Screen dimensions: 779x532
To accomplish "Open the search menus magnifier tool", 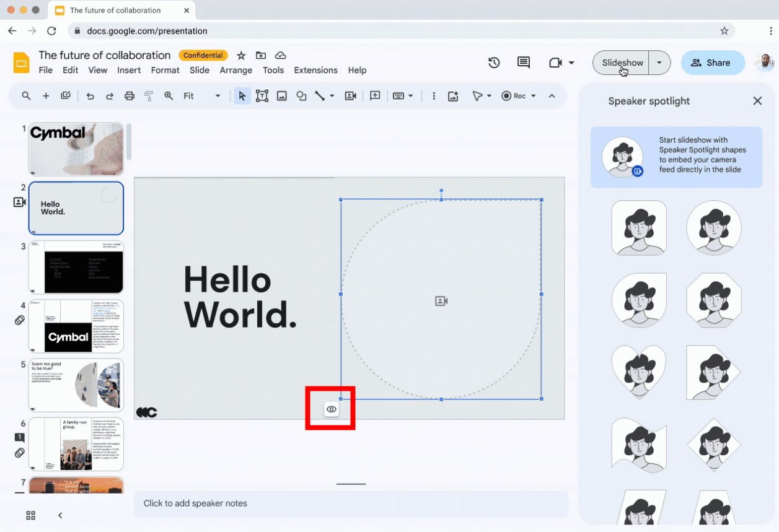I will (x=26, y=96).
